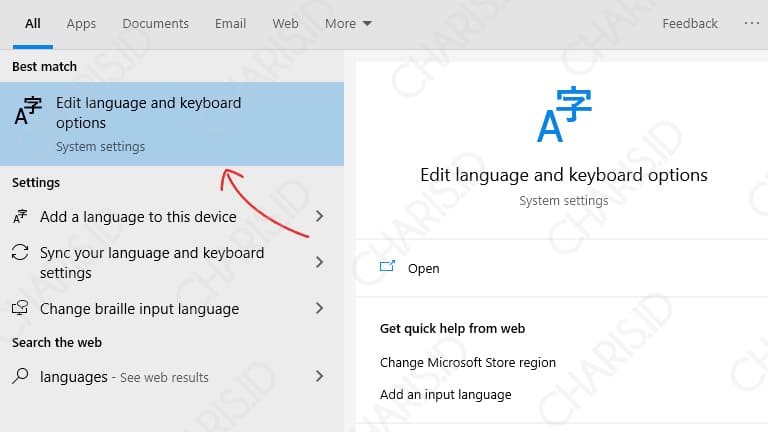The height and width of the screenshot is (432, 768).
Task: Open the Change Microsoft Store region link
Action: [x=468, y=362]
